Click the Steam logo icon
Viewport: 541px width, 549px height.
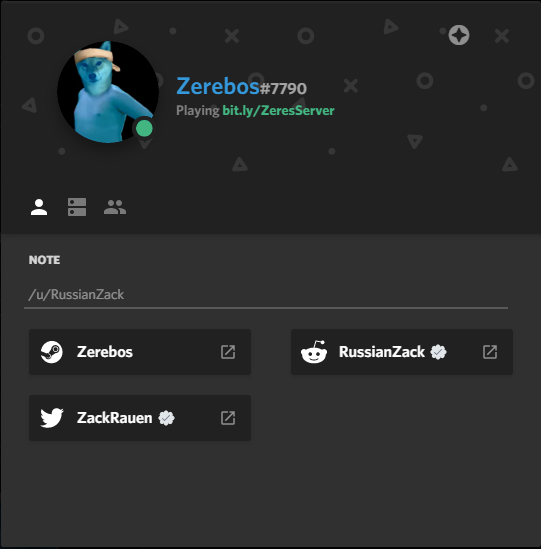(x=52, y=352)
